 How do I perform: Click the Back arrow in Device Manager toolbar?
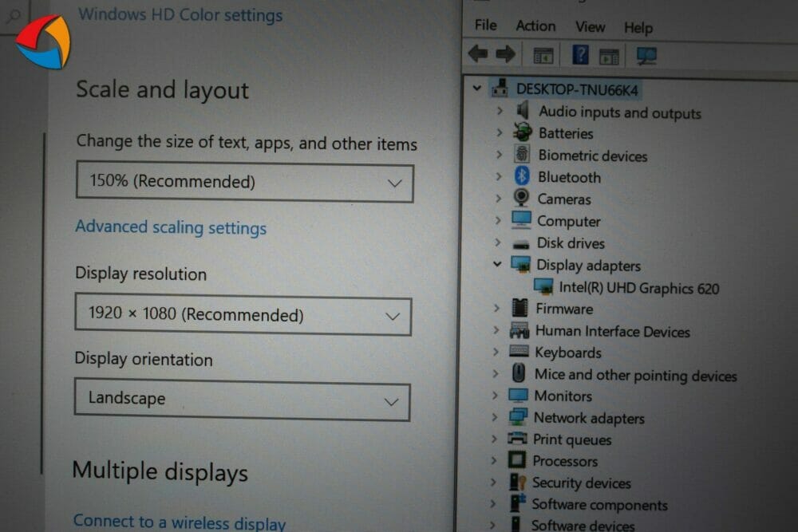pyautogui.click(x=478, y=53)
